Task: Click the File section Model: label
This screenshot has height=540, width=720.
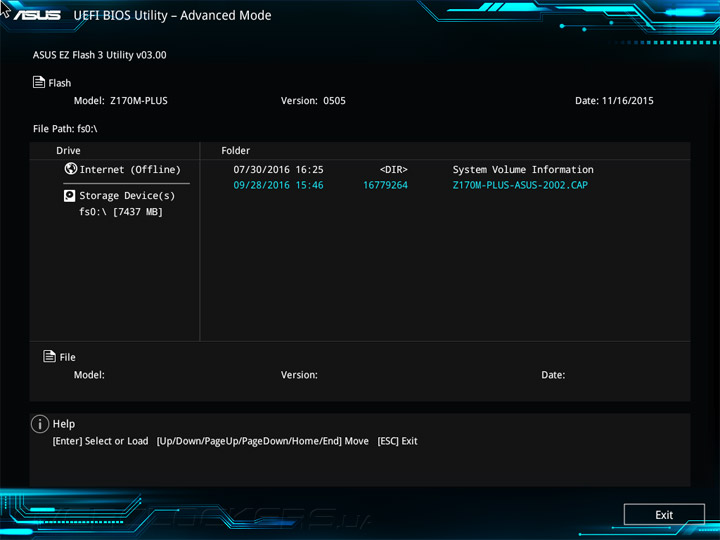Action: [89, 375]
